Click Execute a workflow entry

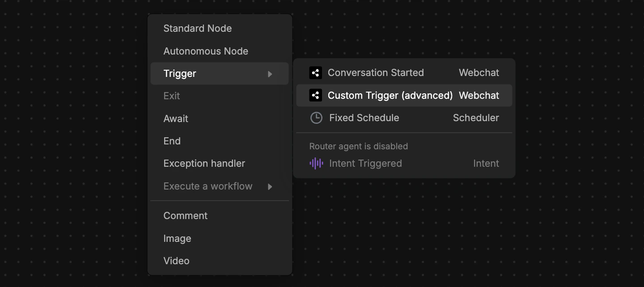coord(208,186)
